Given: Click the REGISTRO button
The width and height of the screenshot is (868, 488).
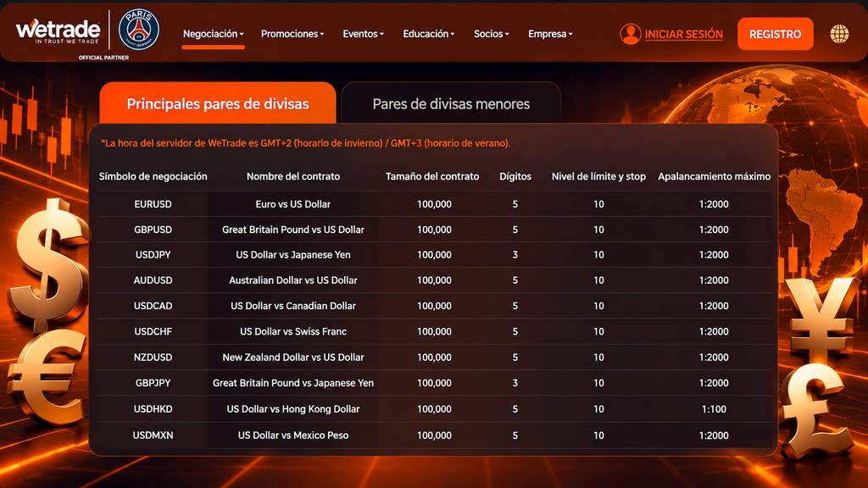Looking at the screenshot, I should pos(775,34).
